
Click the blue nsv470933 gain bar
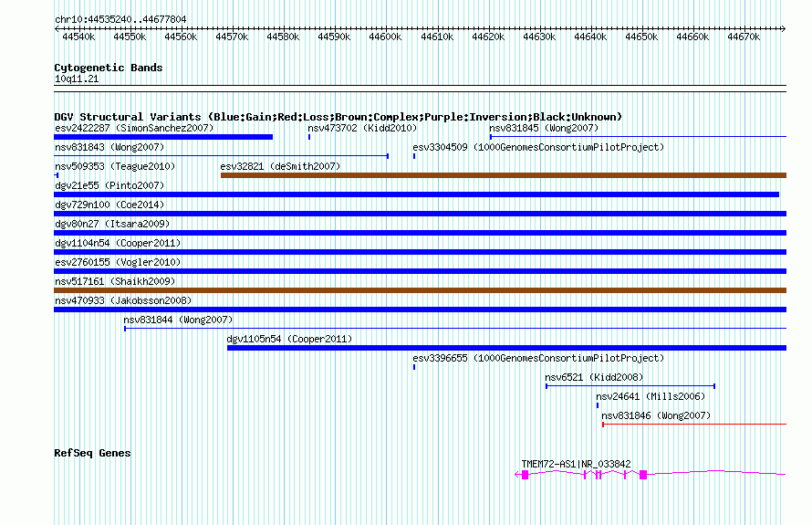pos(420,310)
